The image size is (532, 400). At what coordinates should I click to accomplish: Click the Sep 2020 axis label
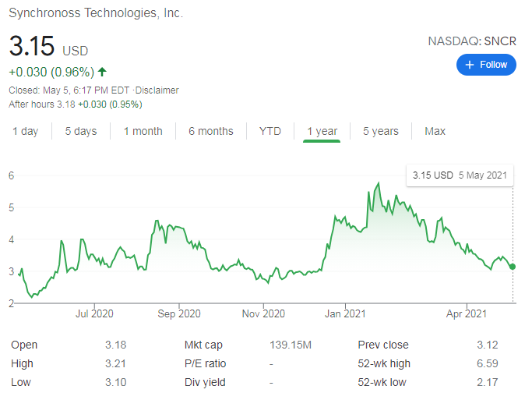tap(179, 313)
